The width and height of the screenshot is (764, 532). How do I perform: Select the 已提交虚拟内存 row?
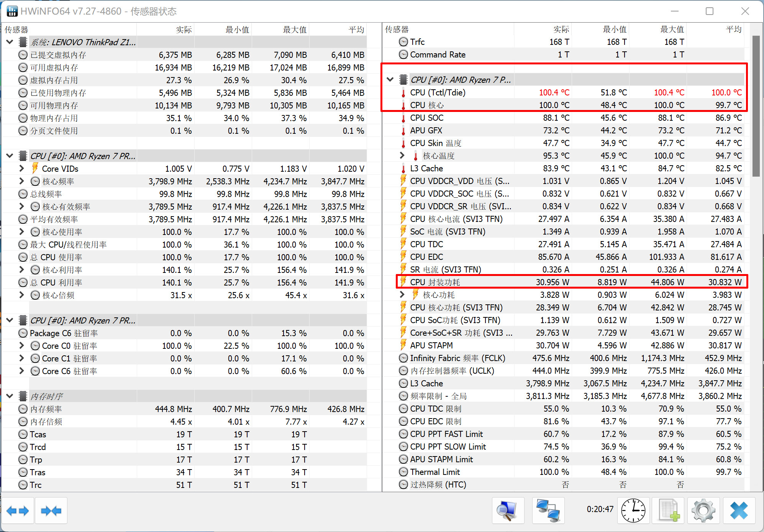pyautogui.click(x=185, y=55)
